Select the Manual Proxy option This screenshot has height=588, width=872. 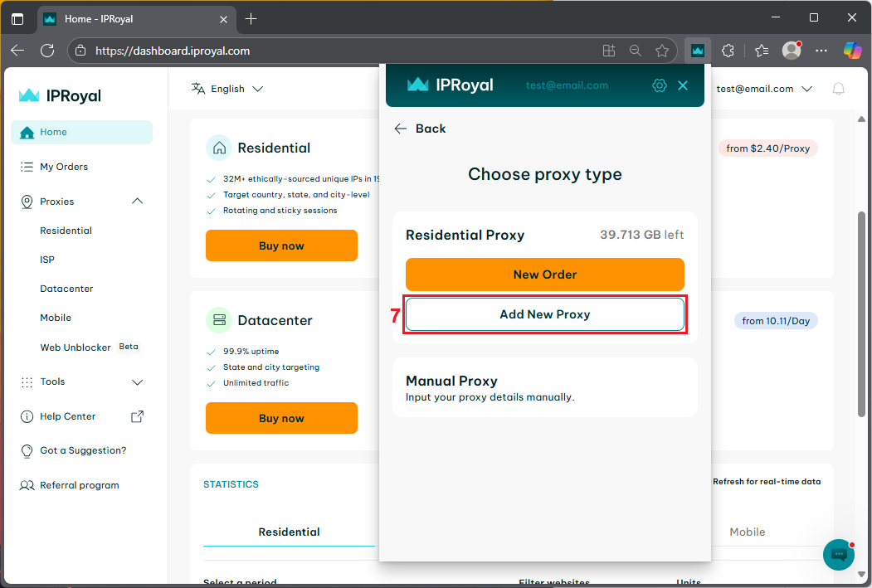544,387
